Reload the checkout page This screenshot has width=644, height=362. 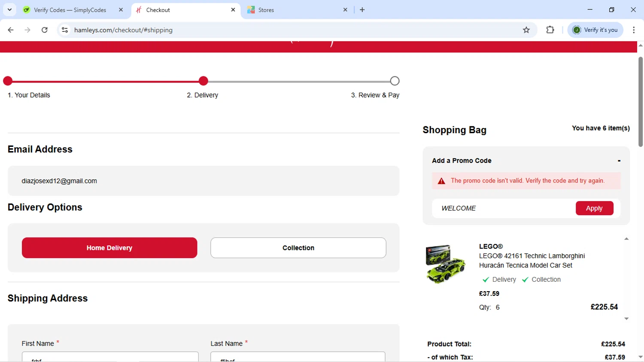45,30
